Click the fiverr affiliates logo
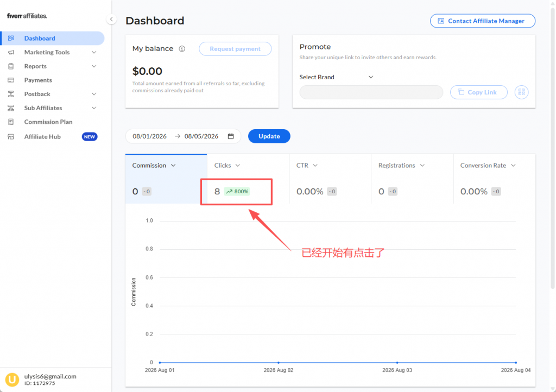This screenshot has height=392, width=556. click(x=27, y=16)
